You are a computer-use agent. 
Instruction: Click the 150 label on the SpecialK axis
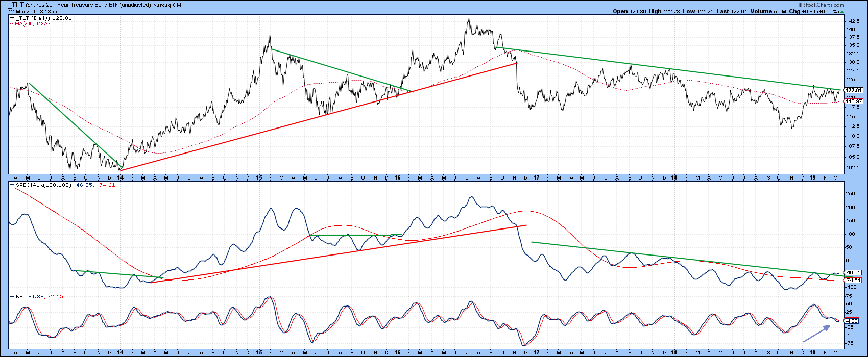[x=850, y=221]
